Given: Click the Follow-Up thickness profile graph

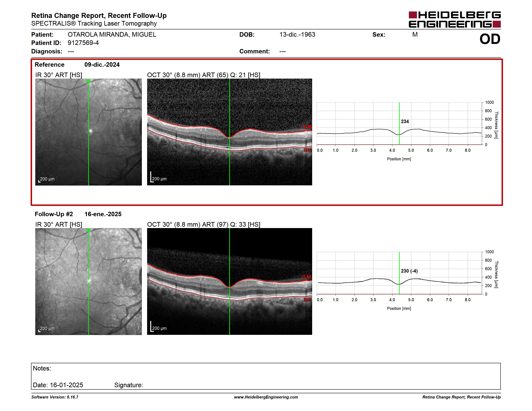Looking at the screenshot, I should pyautogui.click(x=399, y=273).
